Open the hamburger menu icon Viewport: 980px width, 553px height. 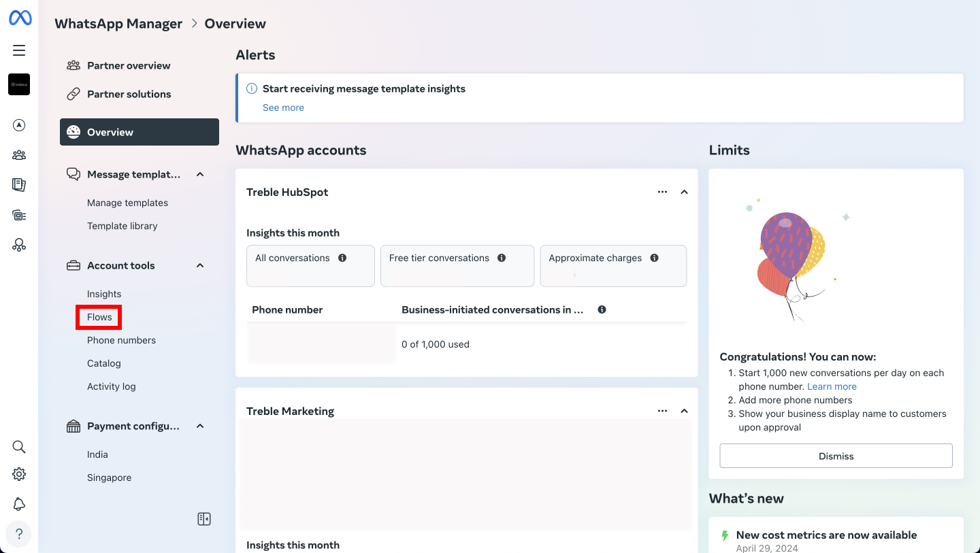pyautogui.click(x=19, y=50)
